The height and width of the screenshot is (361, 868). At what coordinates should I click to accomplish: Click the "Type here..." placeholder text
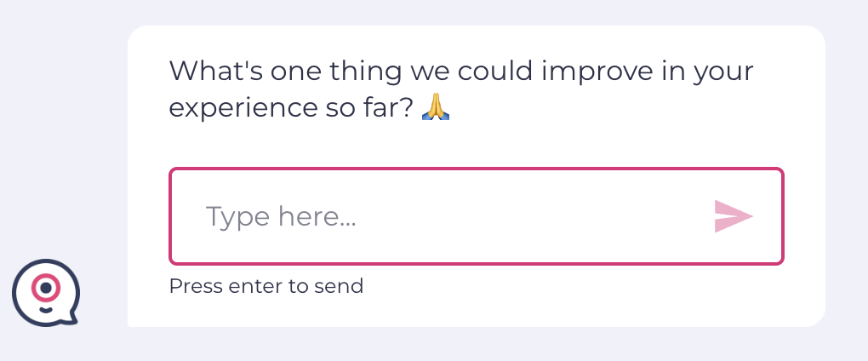281,217
